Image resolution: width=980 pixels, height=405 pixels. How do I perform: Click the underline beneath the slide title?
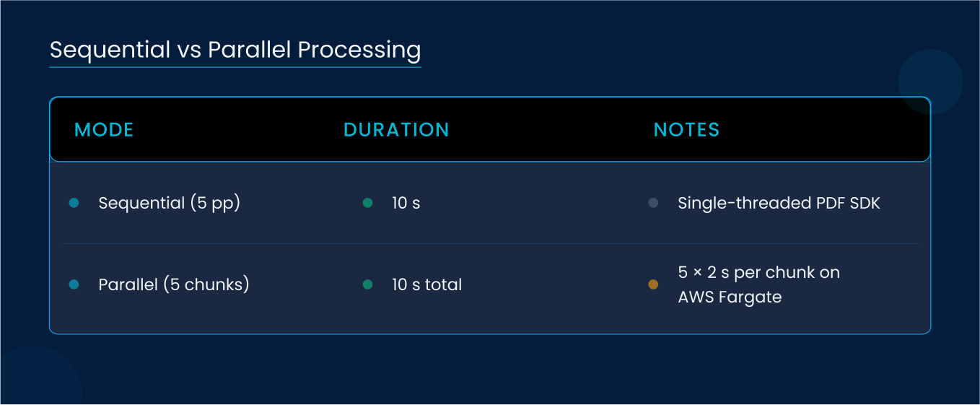235,67
